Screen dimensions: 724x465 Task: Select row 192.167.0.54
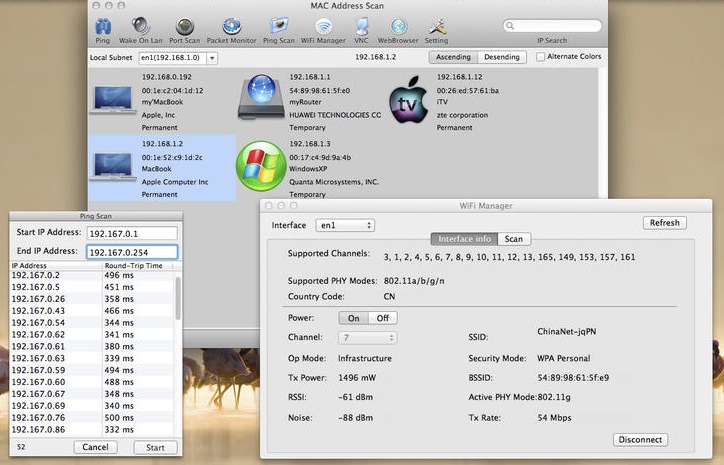tap(92, 322)
